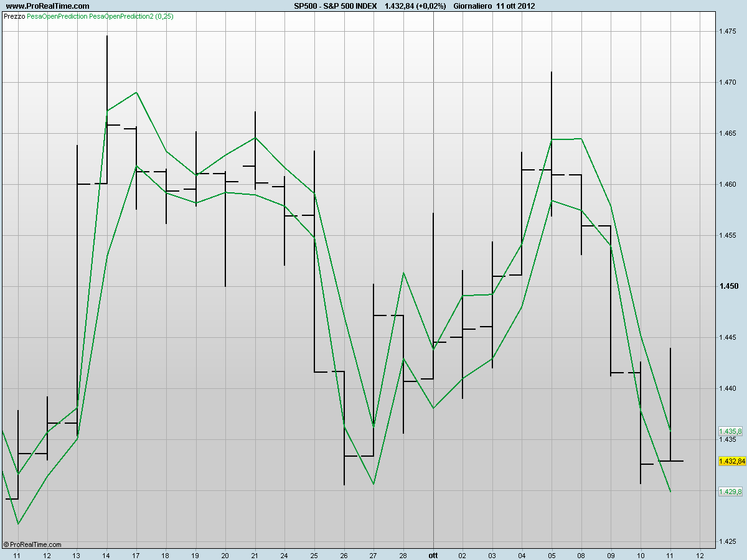Click the 21 date axis label
Viewport: 747px width, 560px height.
click(x=255, y=554)
